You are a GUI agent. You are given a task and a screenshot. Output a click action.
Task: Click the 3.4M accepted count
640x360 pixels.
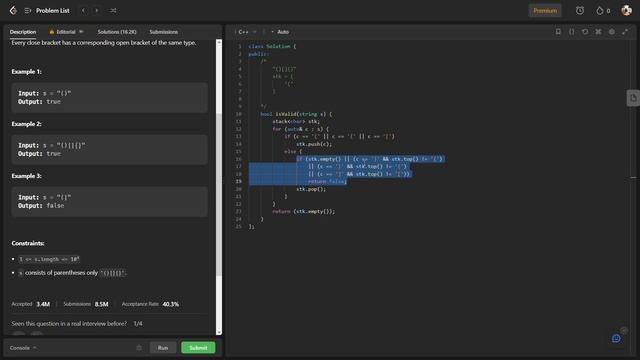(43, 304)
